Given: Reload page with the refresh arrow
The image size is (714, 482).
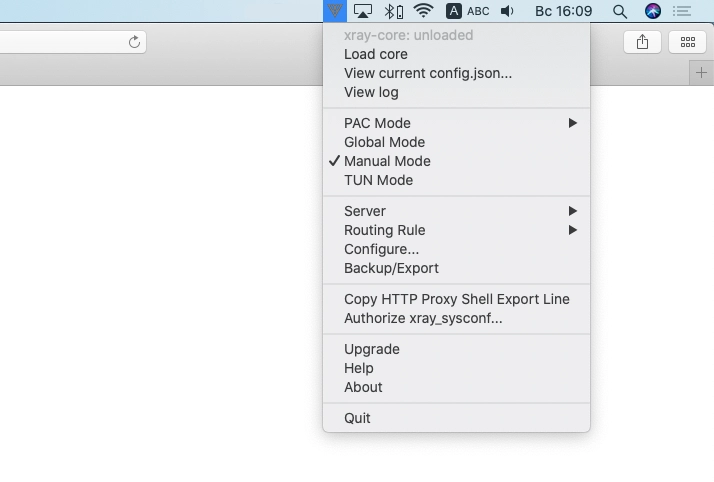Looking at the screenshot, I should coord(134,42).
